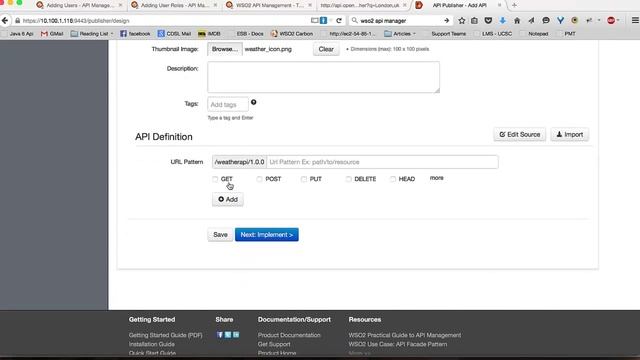Show more HTTP methods
Image resolution: width=640 pixels, height=360 pixels.
436,178
